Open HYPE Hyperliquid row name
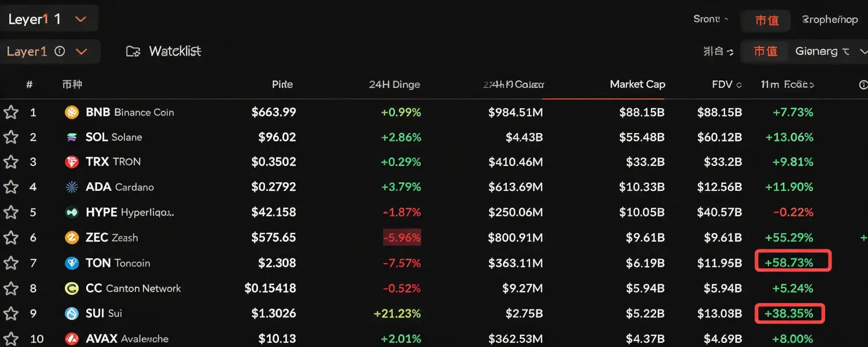Image resolution: width=868 pixels, height=347 pixels. click(x=130, y=212)
